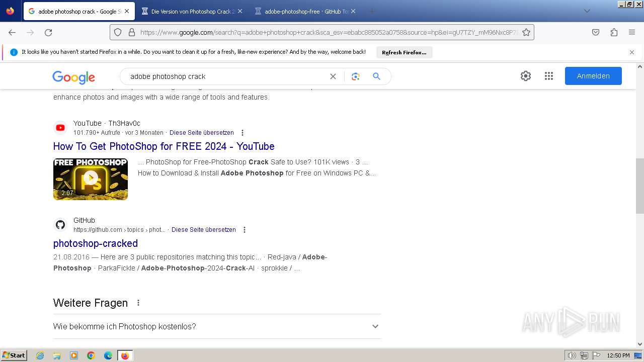Open the Firefox view pinned icon
The width and height of the screenshot is (644, 362).
(x=10, y=11)
